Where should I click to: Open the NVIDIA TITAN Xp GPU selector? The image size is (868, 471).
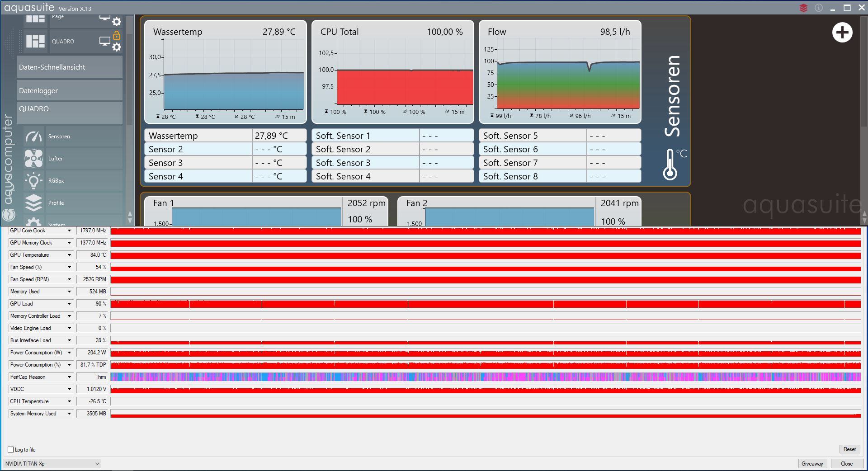click(52, 463)
